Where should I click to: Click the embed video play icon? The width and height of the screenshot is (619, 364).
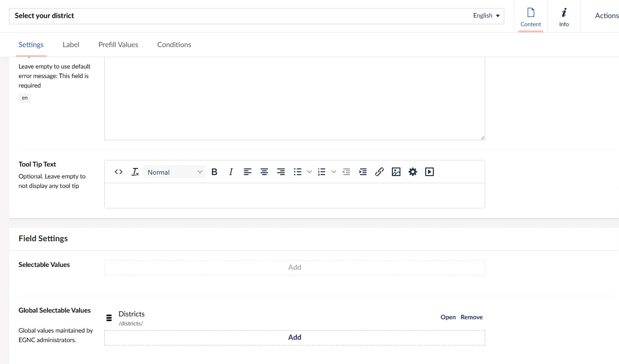click(x=429, y=172)
